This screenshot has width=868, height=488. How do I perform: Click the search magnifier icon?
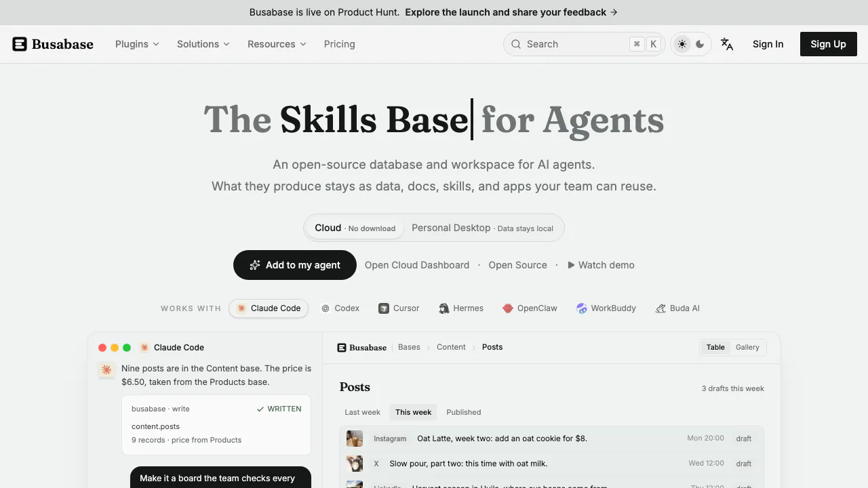coord(516,44)
